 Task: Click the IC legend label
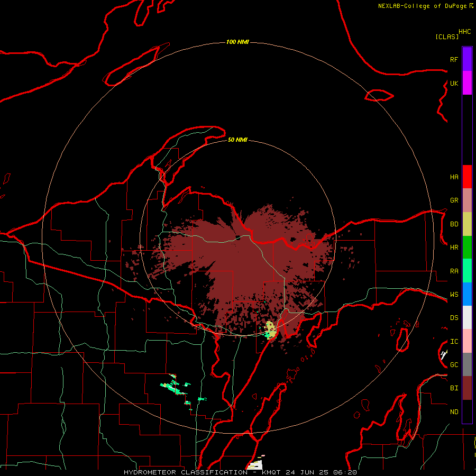[454, 342]
